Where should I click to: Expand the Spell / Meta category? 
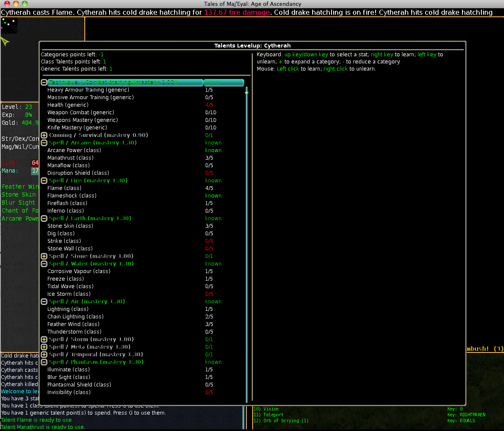point(44,347)
